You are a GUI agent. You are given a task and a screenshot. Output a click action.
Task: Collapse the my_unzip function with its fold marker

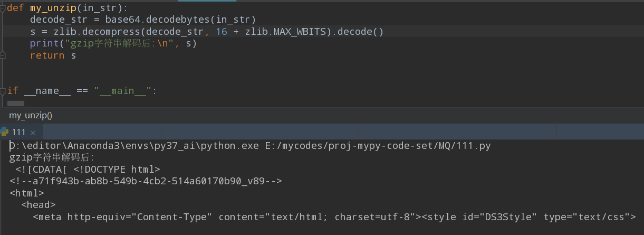click(3, 8)
